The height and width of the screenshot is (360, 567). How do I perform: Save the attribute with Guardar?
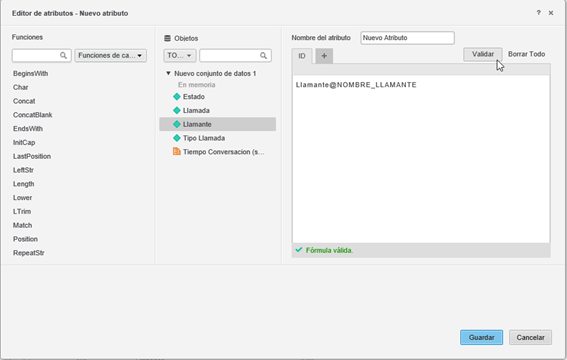481,337
